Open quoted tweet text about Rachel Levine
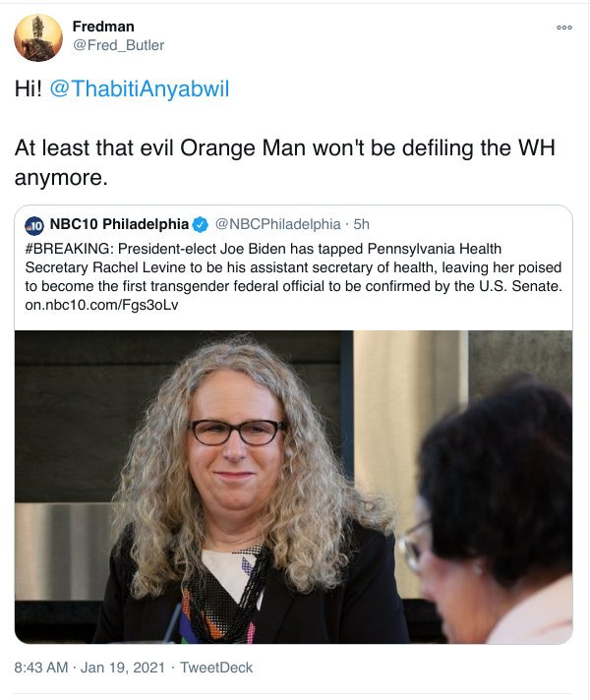Screen dimensions: 590x700 [x=293, y=267]
